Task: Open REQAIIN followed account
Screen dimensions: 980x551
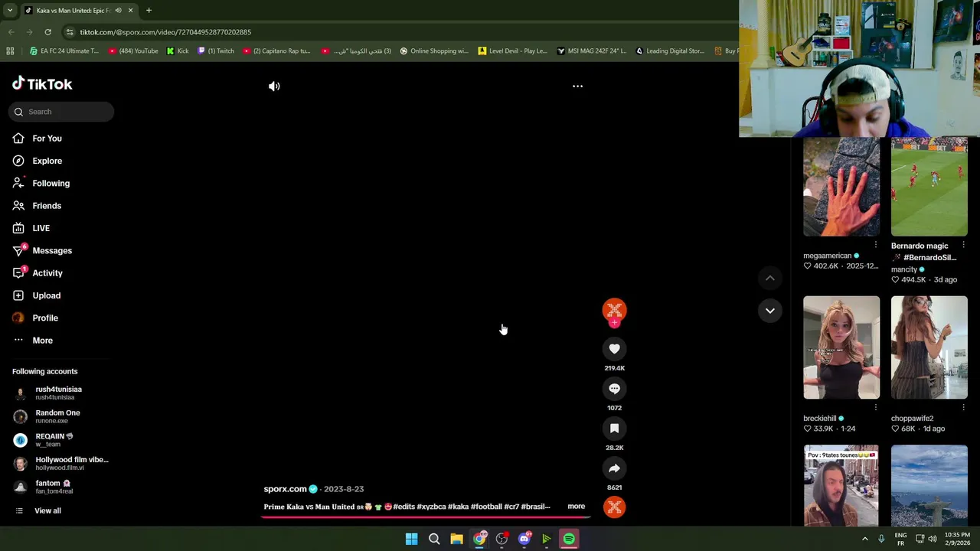Action: click(x=54, y=440)
